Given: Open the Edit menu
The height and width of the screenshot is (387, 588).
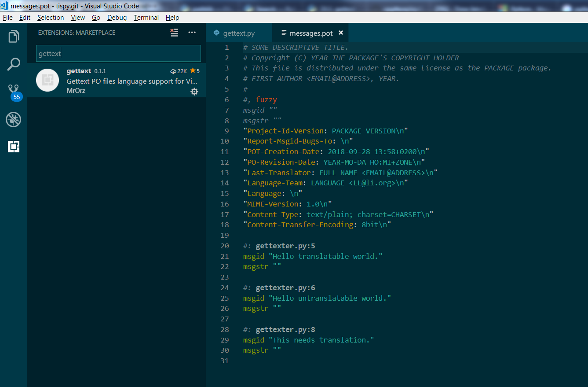Looking at the screenshot, I should pos(25,18).
